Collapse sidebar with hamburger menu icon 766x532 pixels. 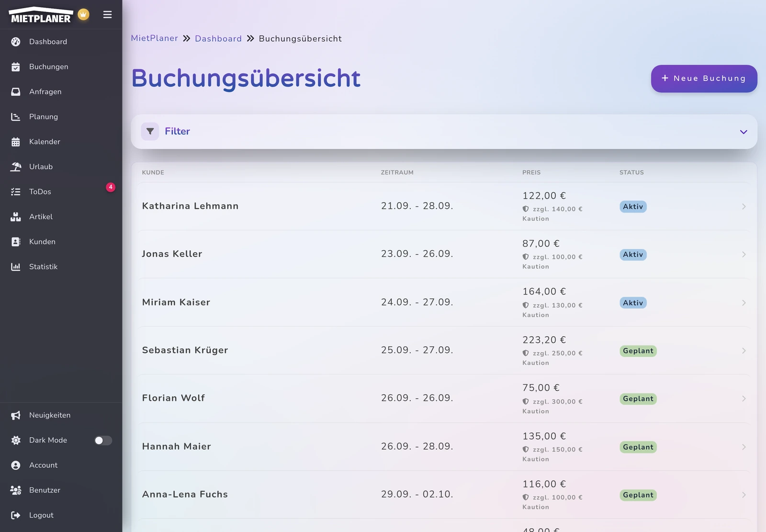coord(108,14)
